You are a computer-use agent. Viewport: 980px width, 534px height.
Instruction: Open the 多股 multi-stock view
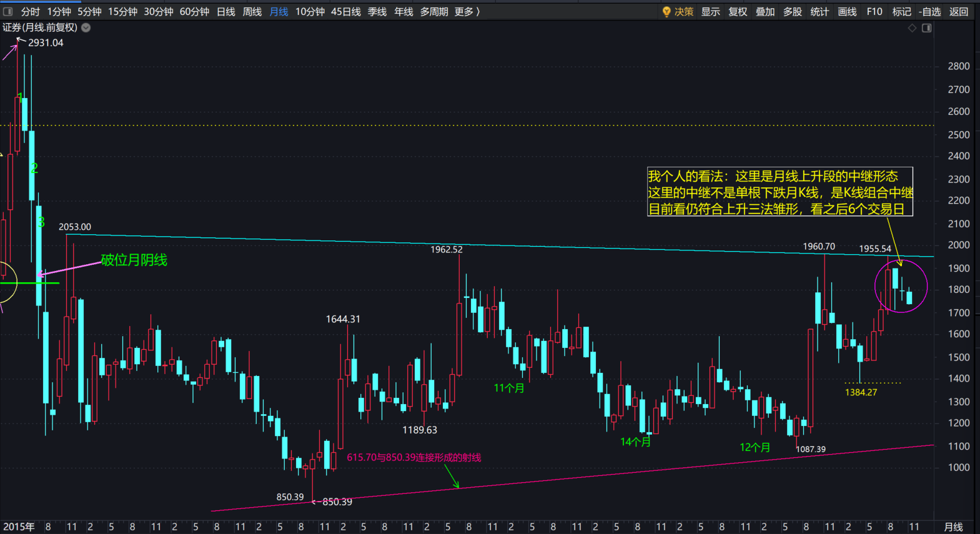(x=793, y=11)
